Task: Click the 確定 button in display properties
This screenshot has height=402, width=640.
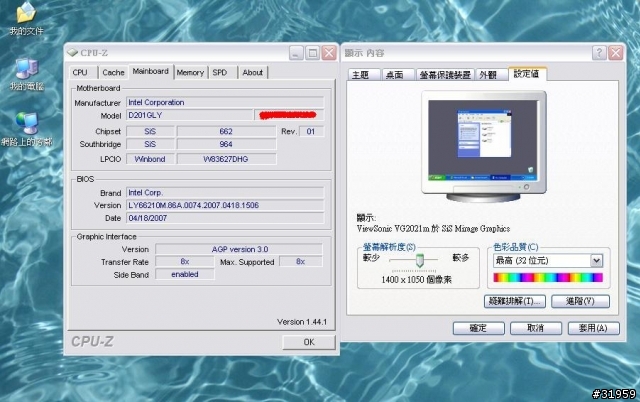Action: 478,328
